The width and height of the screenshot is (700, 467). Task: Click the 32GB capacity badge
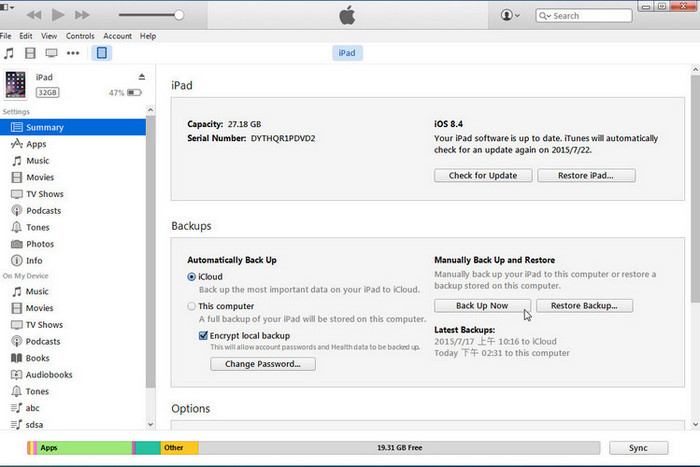click(x=47, y=92)
